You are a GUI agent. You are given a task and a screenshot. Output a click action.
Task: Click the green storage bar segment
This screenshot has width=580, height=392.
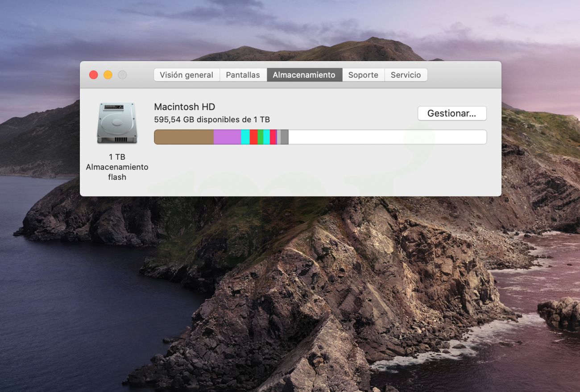click(260, 137)
